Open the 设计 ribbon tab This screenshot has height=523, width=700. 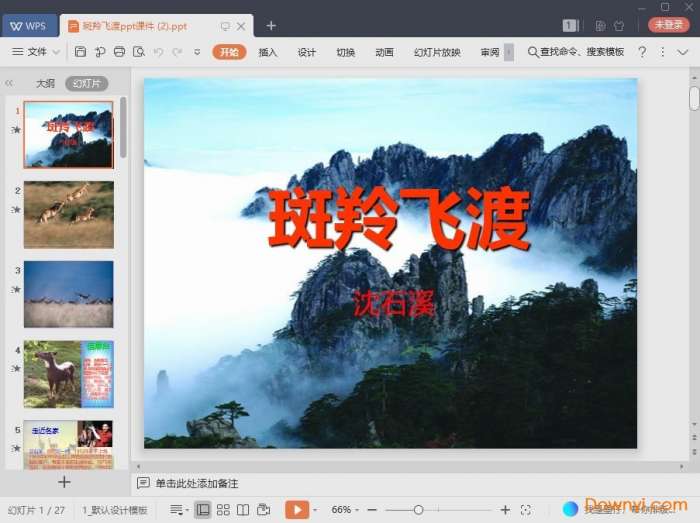307,52
